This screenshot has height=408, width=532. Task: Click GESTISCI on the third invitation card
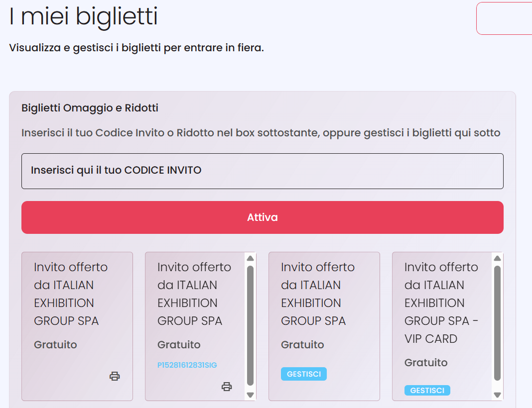[x=304, y=374]
